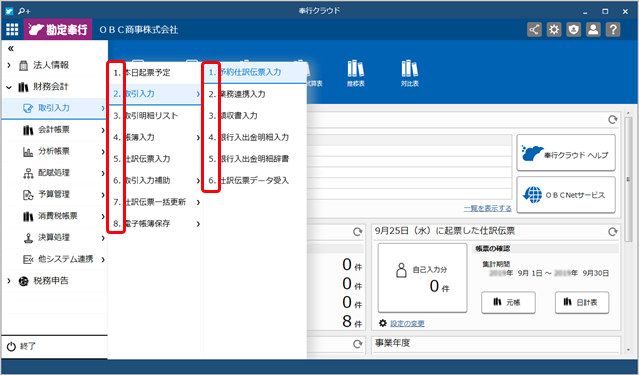The height and width of the screenshot is (375, 639).
Task: Open 奉行クラウド ヘルプ button
Action: click(566, 153)
